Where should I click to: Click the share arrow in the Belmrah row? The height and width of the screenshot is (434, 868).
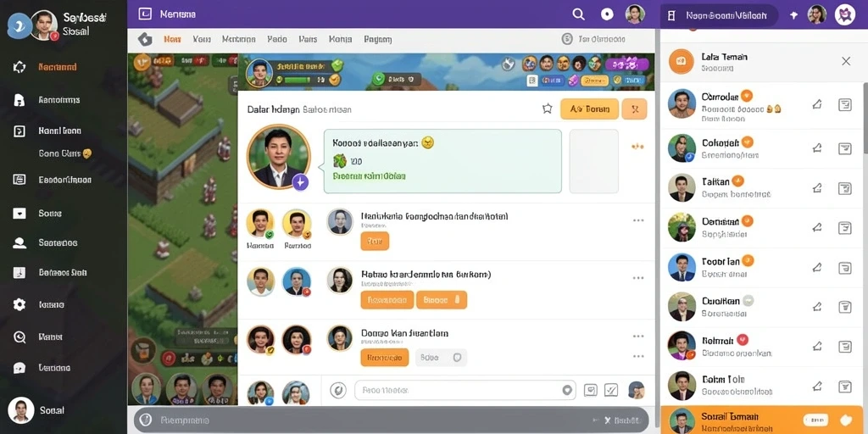tap(816, 347)
